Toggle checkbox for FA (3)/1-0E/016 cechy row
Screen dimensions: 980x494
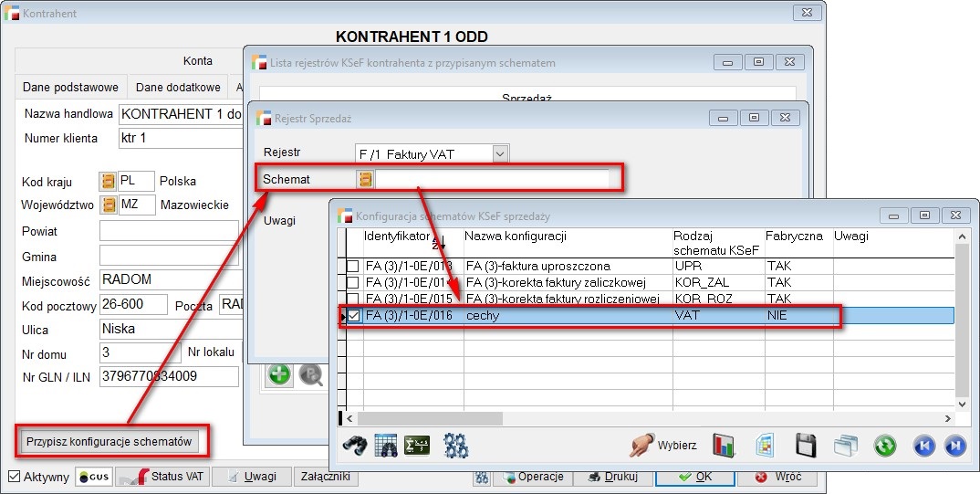click(354, 316)
